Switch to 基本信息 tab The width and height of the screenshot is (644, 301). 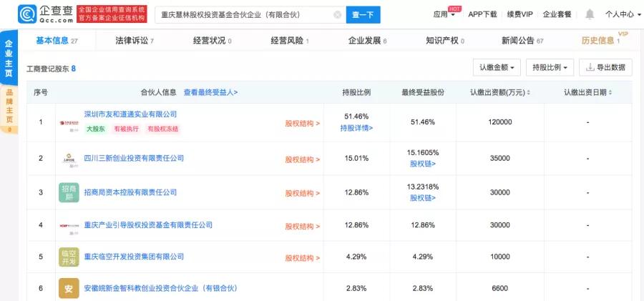point(57,41)
